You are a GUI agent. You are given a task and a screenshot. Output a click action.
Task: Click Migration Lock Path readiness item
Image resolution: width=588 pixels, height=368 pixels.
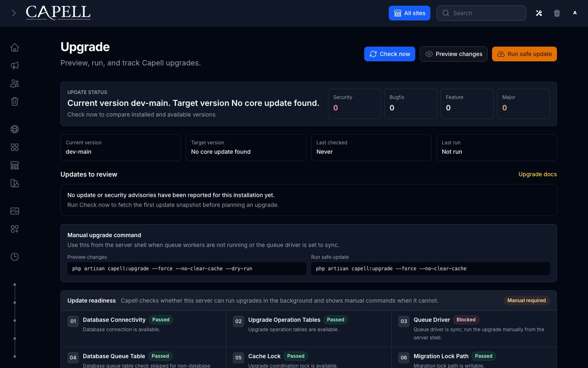coord(474,358)
